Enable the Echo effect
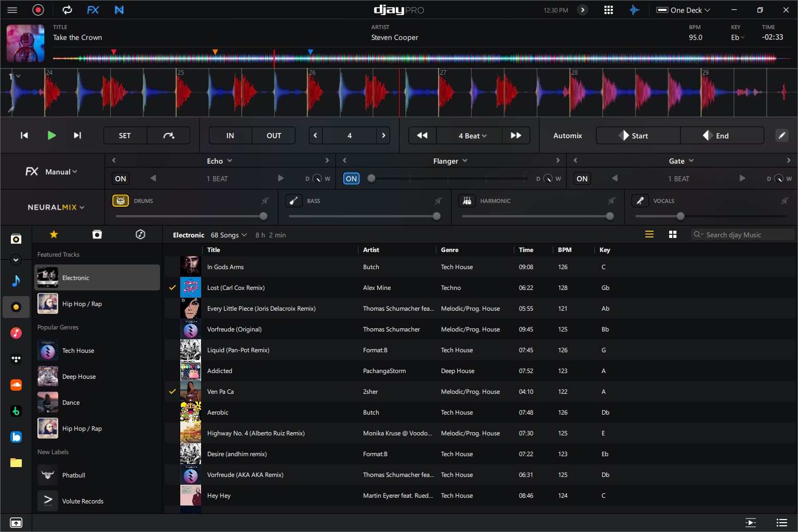 [120, 178]
